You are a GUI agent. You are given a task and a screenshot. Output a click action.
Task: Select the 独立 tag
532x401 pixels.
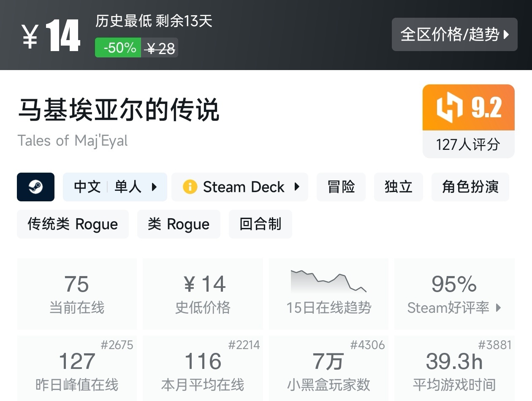pos(399,187)
